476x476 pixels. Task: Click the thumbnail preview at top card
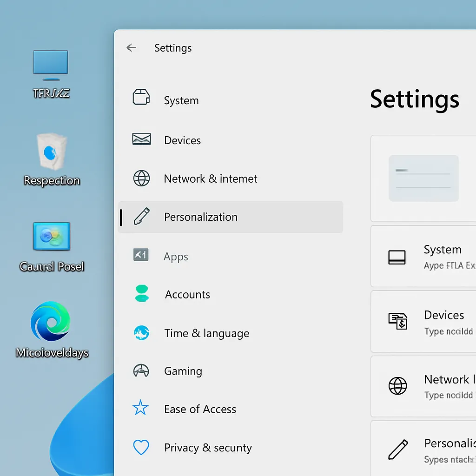click(423, 178)
